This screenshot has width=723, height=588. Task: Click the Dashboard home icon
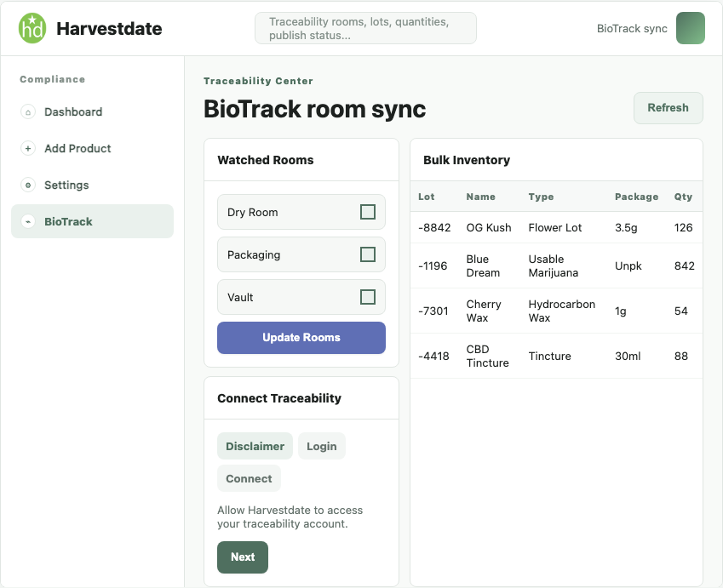(x=28, y=112)
